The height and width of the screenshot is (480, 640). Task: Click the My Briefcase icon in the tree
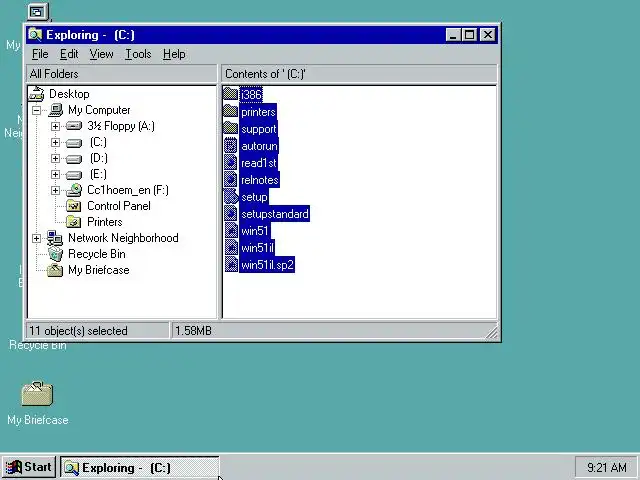click(x=55, y=270)
